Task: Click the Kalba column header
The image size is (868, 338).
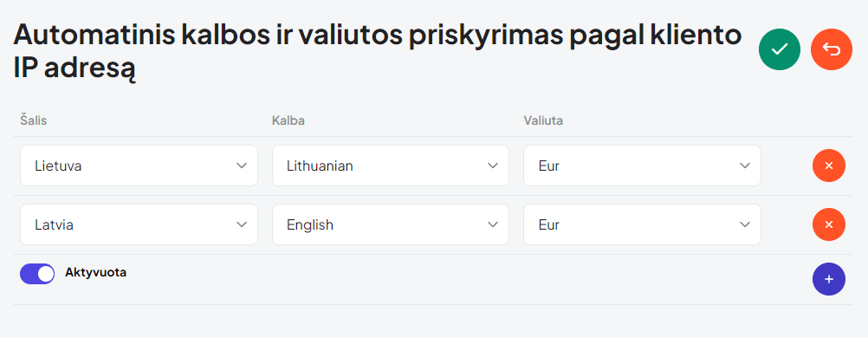Action: pos(288,120)
